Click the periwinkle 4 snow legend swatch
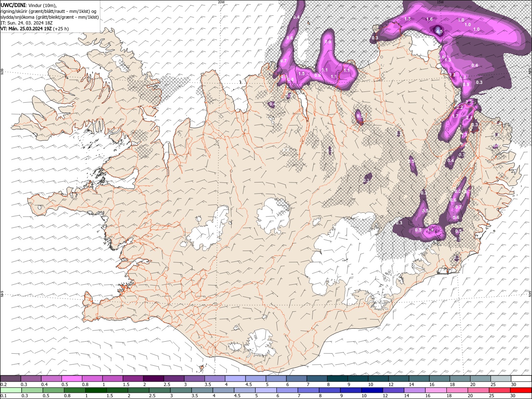This screenshot has width=532, height=399. pyautogui.click(x=236, y=378)
